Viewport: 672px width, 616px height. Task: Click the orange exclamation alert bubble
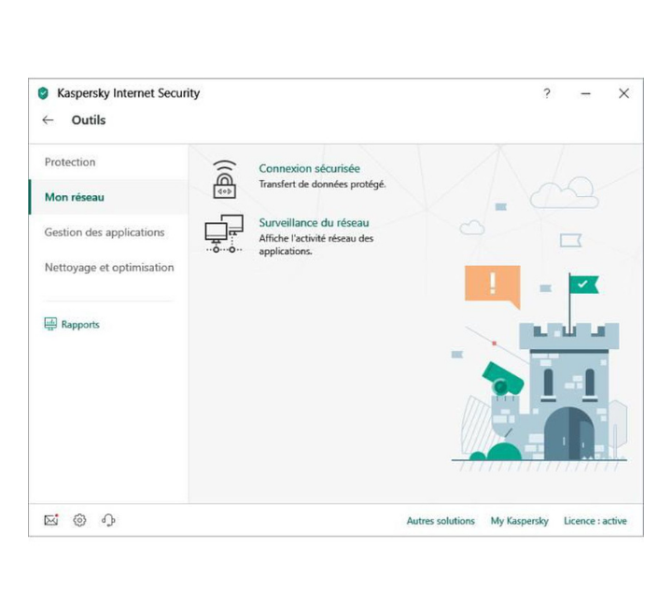click(492, 284)
